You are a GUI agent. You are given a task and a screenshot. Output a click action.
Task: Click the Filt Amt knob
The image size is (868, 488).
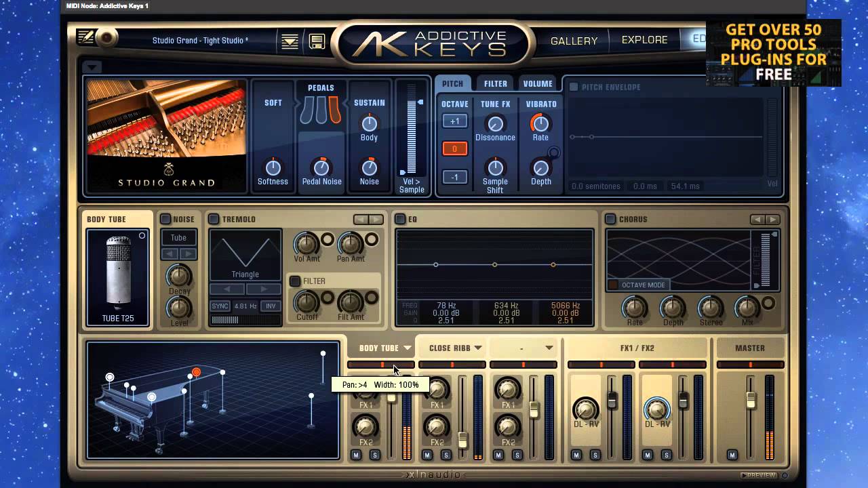[x=350, y=302]
